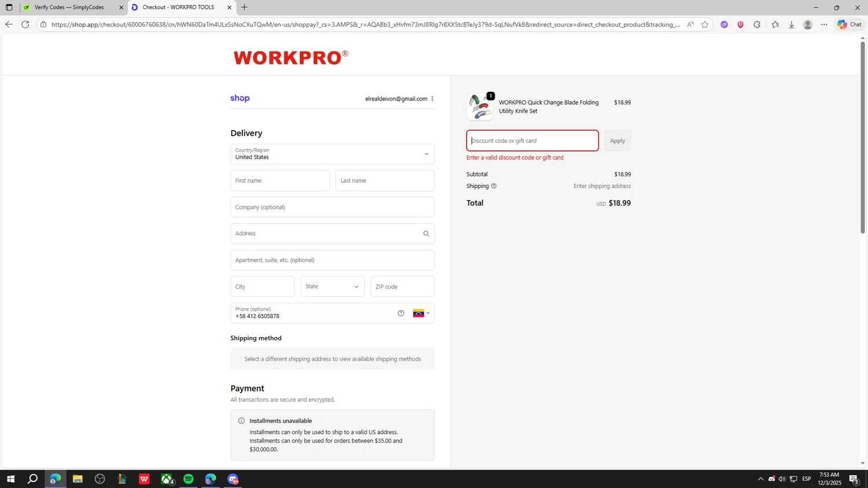Image resolution: width=868 pixels, height=488 pixels.
Task: Open WPS Office red taskbar icon
Action: click(x=144, y=479)
